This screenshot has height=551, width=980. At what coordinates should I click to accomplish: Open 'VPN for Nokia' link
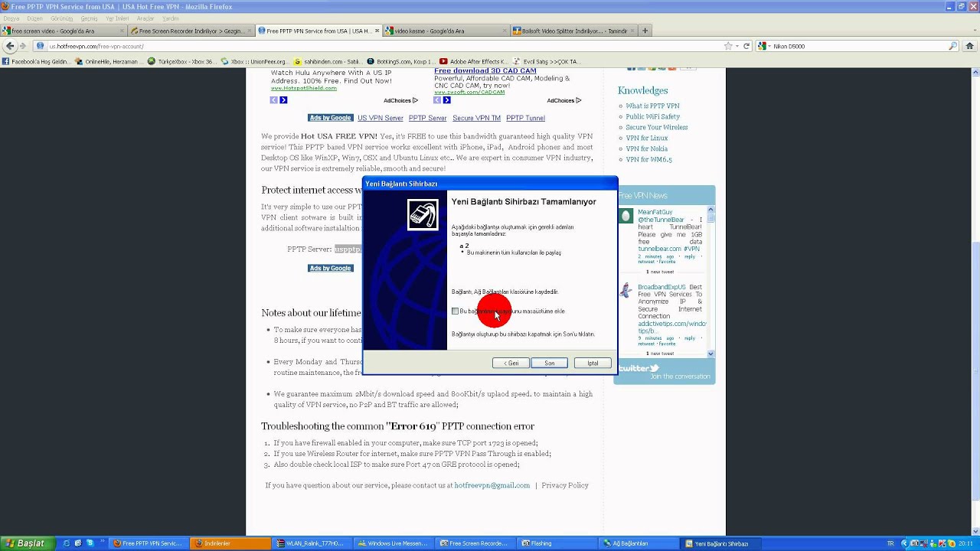point(647,148)
